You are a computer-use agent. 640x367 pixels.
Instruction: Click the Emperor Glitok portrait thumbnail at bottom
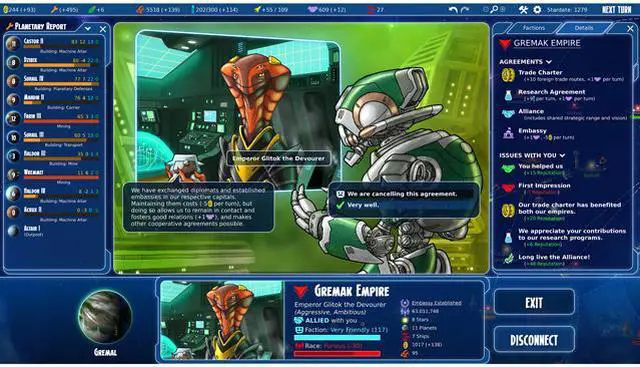(x=222, y=320)
